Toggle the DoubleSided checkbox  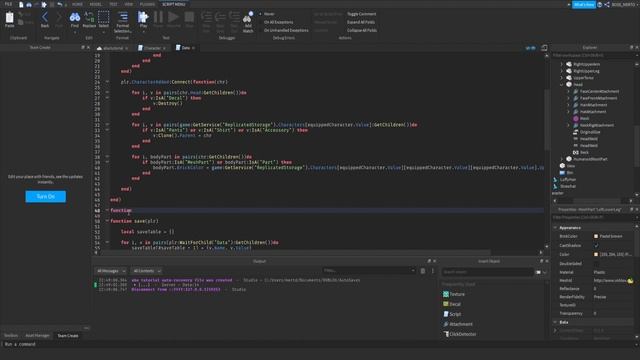coord(596,264)
